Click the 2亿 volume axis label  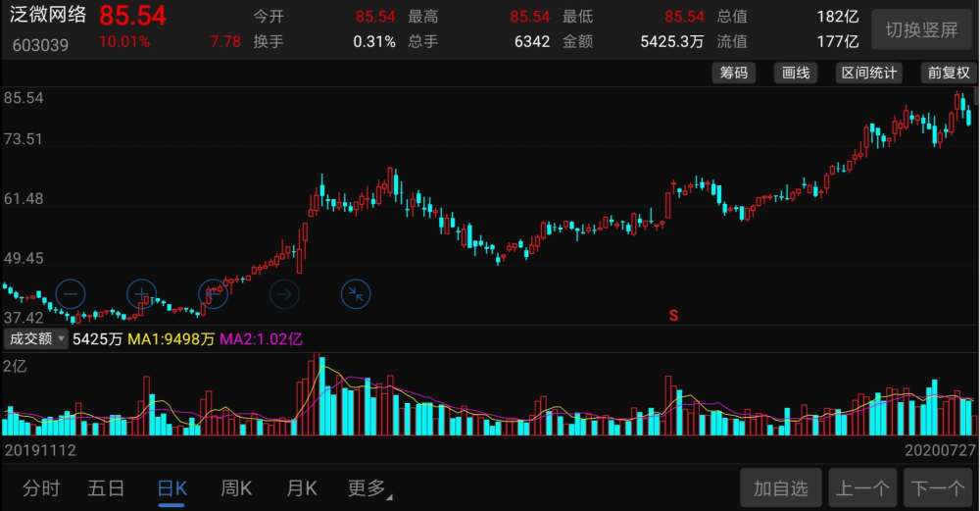pyautogui.click(x=15, y=367)
